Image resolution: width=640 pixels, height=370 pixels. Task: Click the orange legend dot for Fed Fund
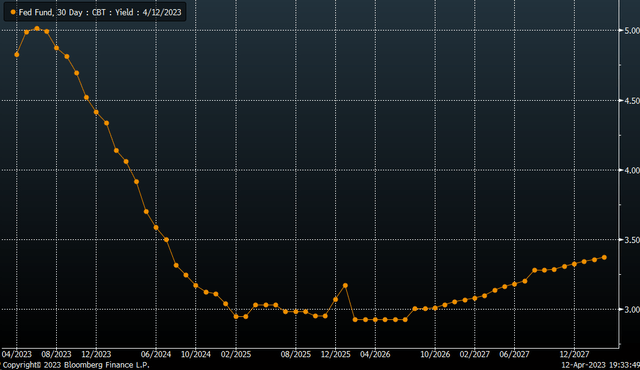pyautogui.click(x=13, y=12)
